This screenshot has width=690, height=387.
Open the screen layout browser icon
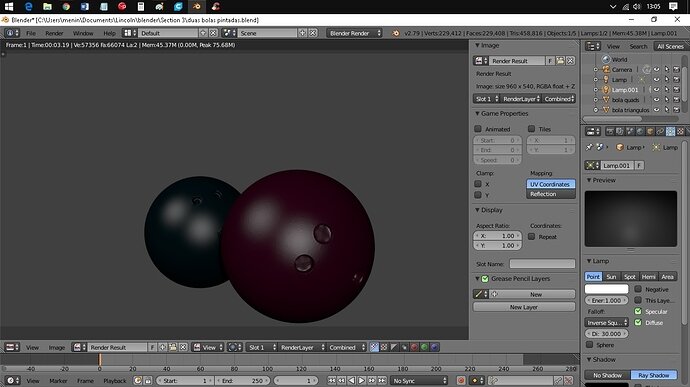coord(129,33)
